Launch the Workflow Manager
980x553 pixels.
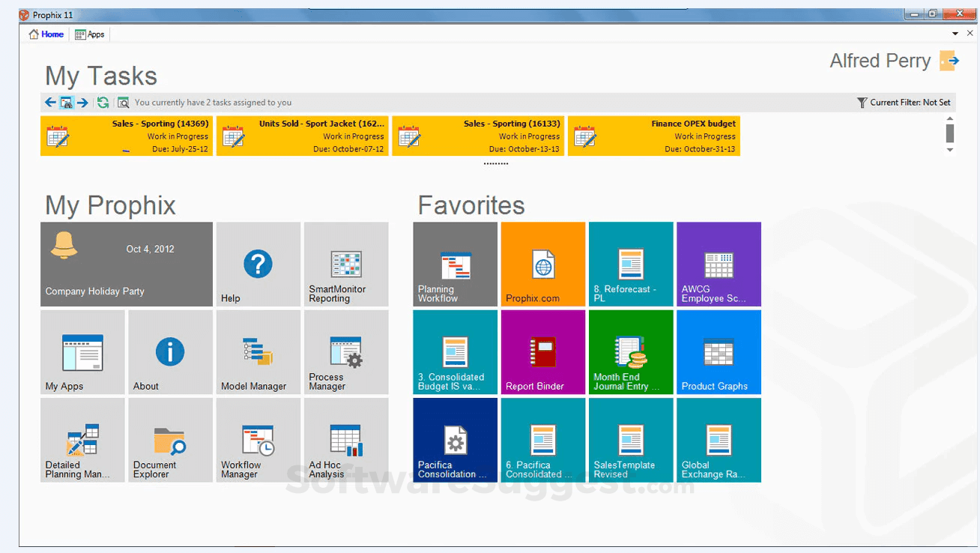(x=258, y=440)
